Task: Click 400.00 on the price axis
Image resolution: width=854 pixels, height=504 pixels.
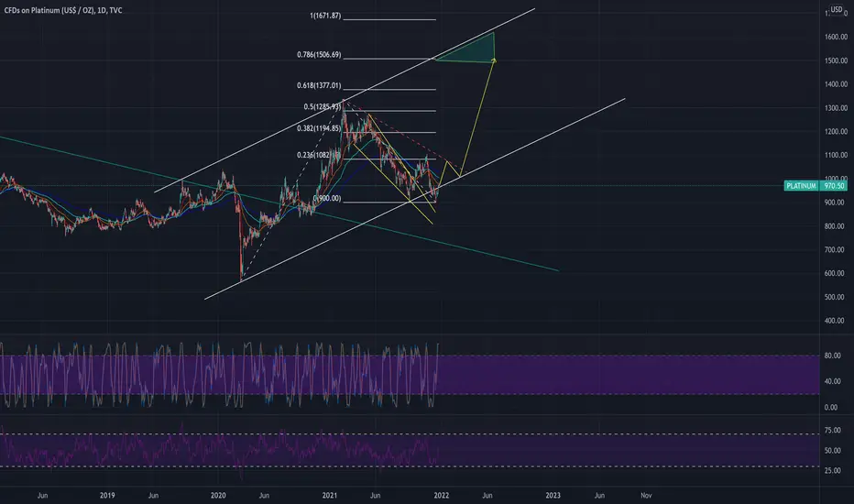Action: pos(836,321)
